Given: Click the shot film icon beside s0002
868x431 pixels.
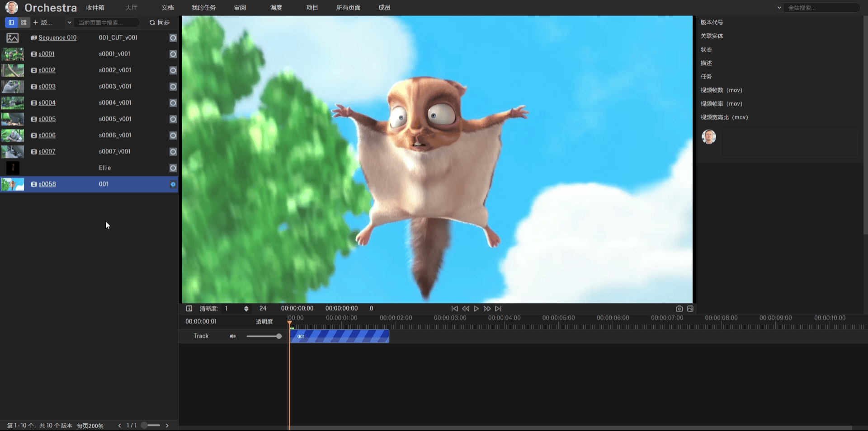Looking at the screenshot, I should coord(34,70).
